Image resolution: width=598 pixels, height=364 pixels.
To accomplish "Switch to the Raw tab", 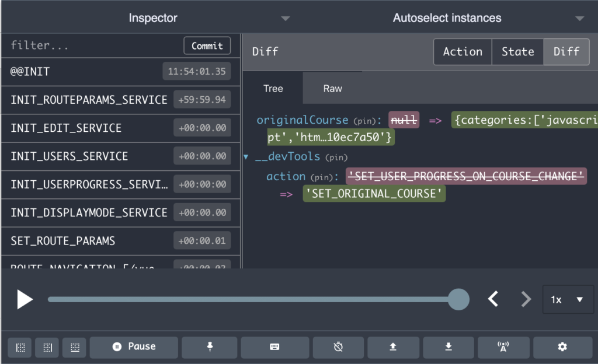I will tap(332, 89).
